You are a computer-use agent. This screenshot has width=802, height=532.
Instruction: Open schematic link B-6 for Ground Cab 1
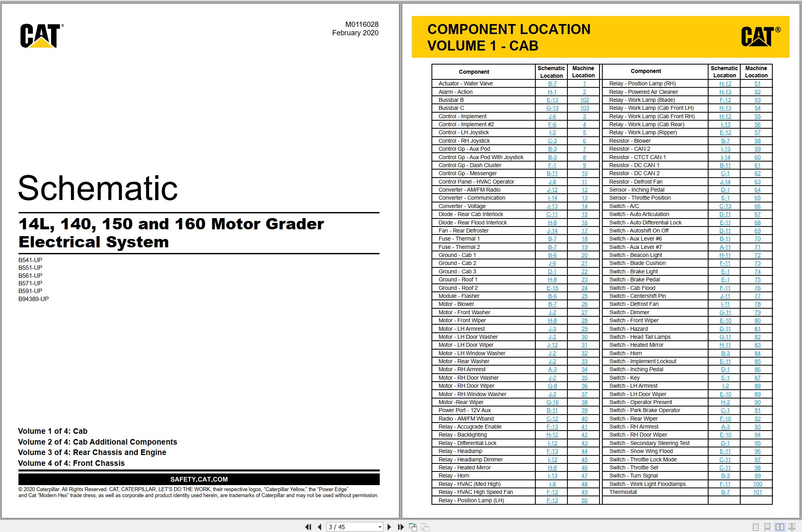click(552, 255)
